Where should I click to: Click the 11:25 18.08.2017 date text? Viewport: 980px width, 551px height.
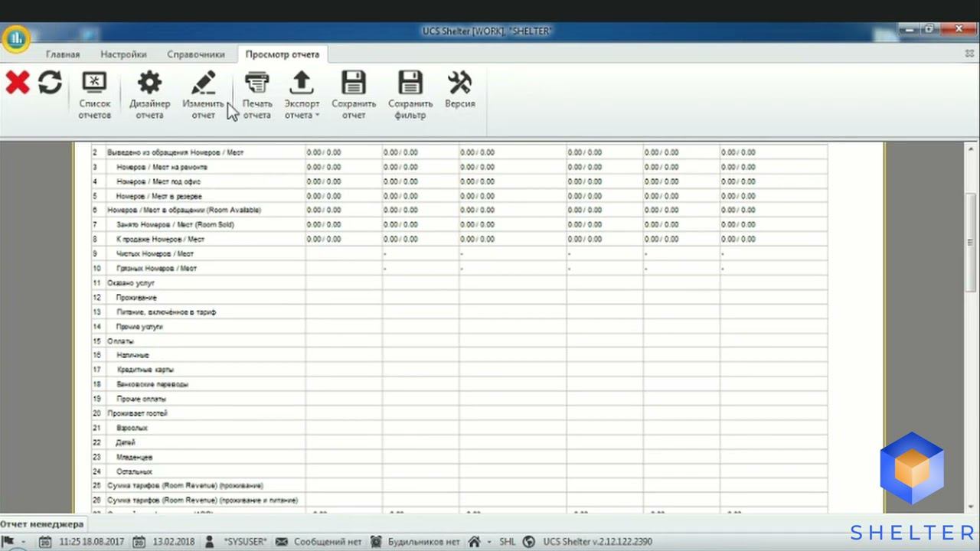click(x=91, y=542)
